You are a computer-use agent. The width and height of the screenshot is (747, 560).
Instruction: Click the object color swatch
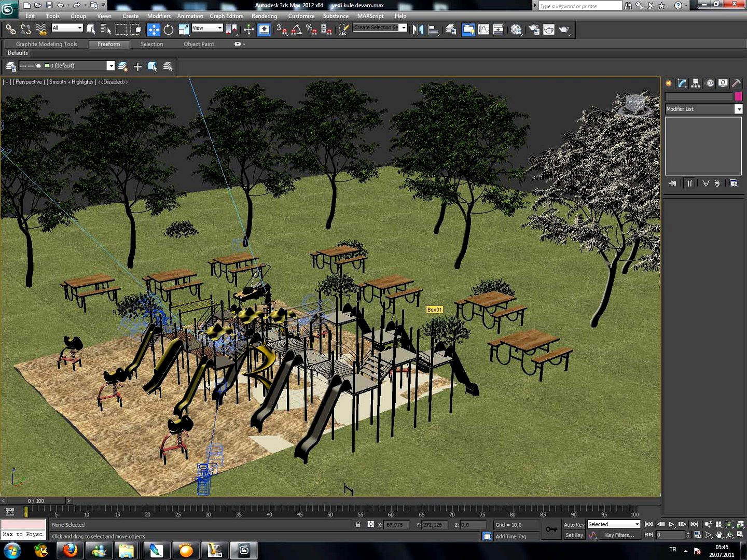pos(739,96)
